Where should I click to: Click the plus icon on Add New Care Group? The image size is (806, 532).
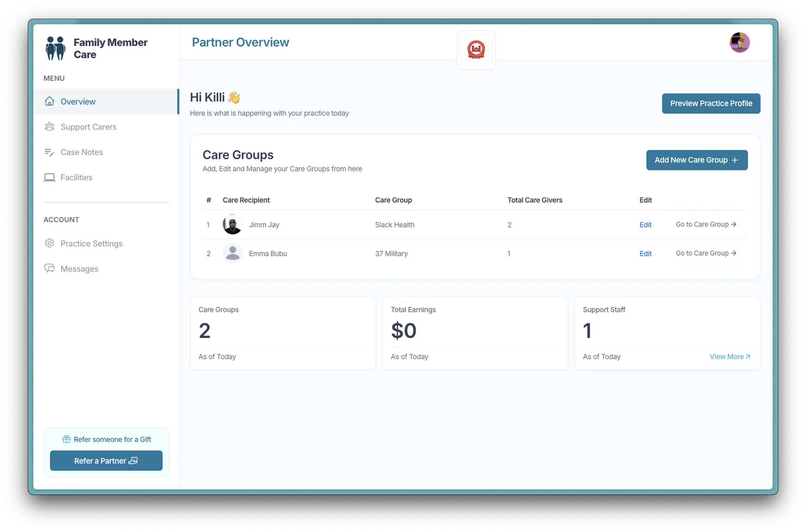tap(735, 160)
